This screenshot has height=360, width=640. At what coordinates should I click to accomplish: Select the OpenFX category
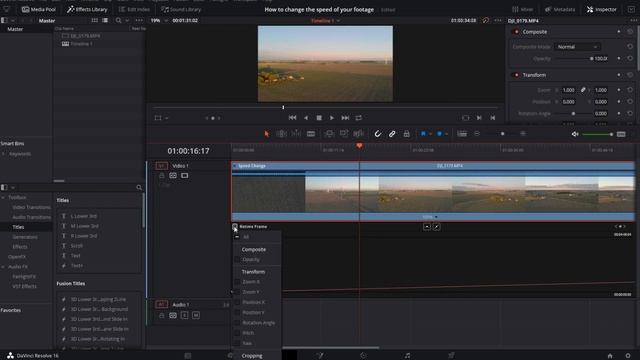point(17,257)
